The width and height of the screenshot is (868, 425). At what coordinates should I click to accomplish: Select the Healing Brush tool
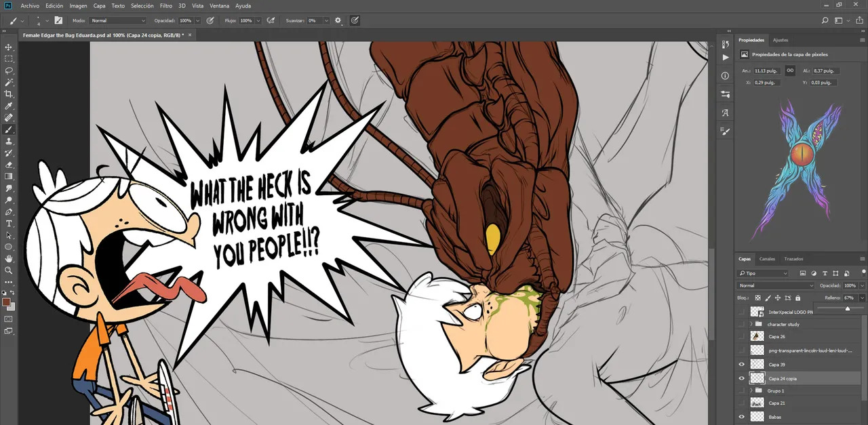point(9,118)
